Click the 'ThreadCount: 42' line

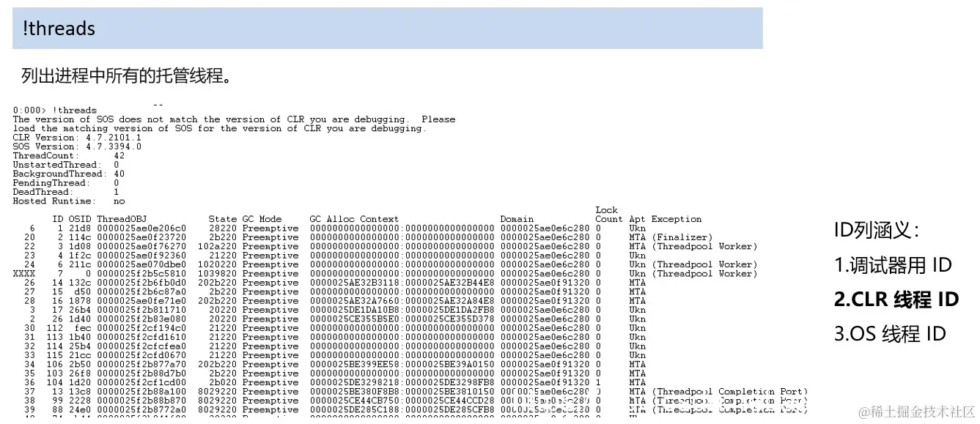tap(69, 156)
